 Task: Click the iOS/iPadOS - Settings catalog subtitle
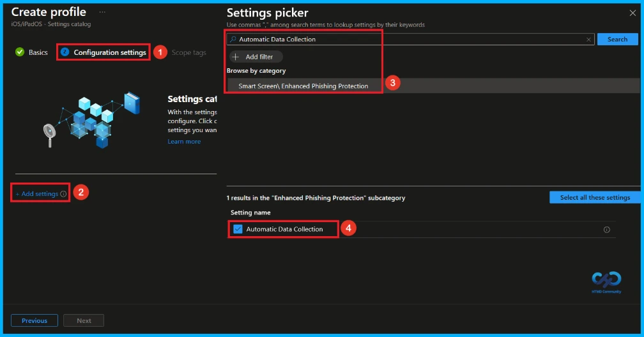(51, 24)
